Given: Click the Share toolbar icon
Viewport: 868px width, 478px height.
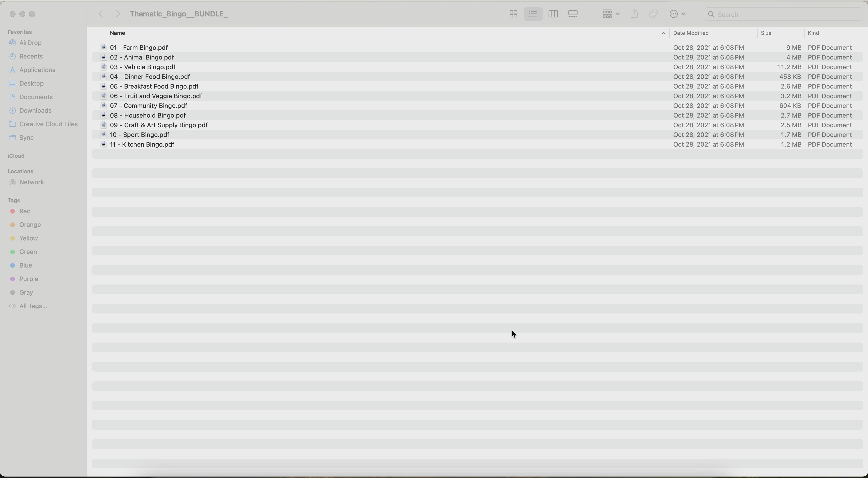Looking at the screenshot, I should [x=634, y=14].
